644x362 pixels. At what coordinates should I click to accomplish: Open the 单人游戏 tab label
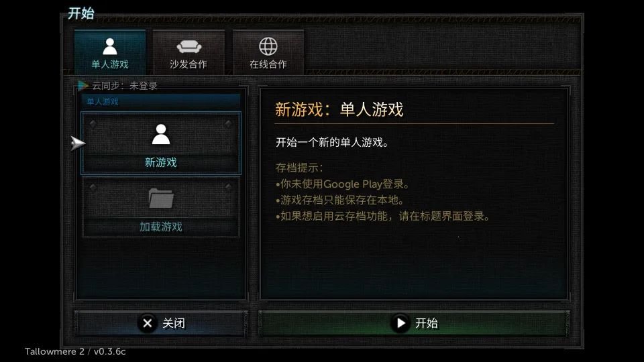pos(109,64)
